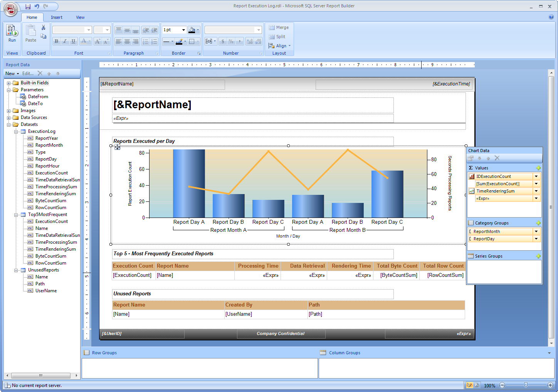Toggle Bold formatting
This screenshot has height=392, width=558.
click(x=56, y=41)
